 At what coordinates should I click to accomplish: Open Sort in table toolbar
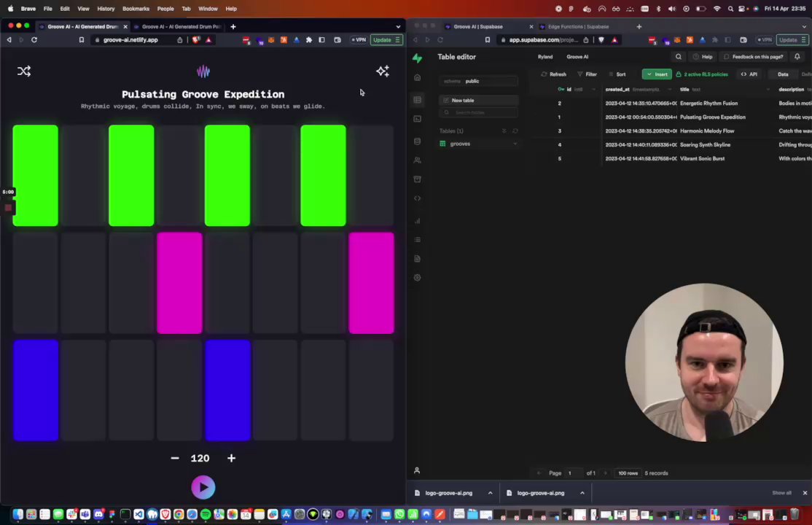pos(617,74)
